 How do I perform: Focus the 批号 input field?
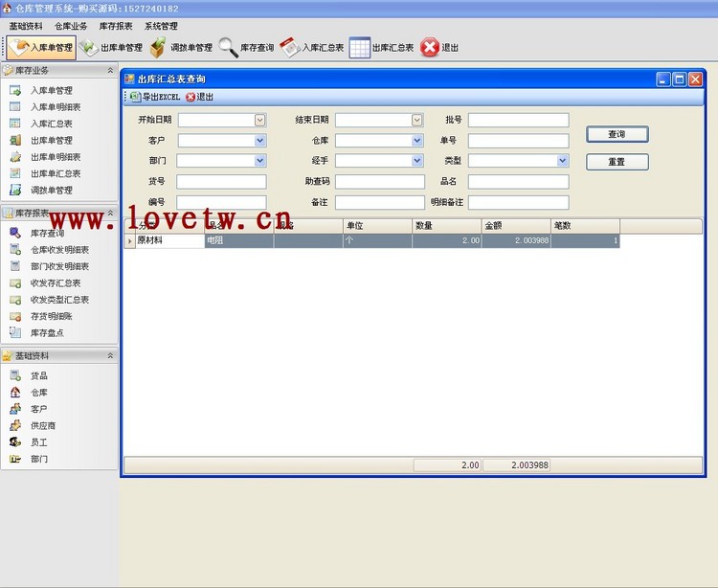pos(518,120)
